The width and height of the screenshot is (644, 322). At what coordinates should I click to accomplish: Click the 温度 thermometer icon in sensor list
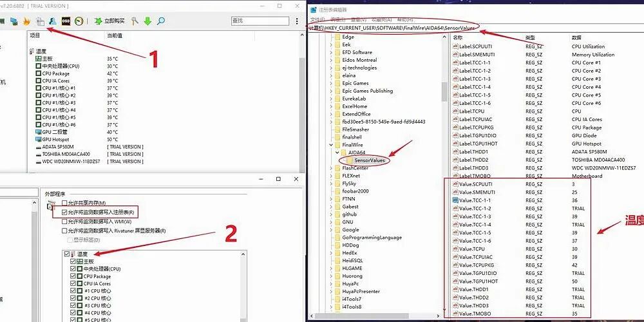[x=32, y=52]
